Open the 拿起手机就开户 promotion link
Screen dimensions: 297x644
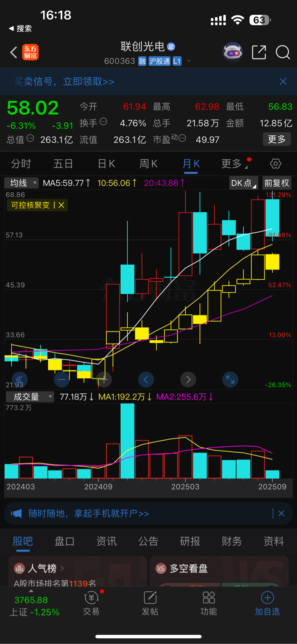89,513
